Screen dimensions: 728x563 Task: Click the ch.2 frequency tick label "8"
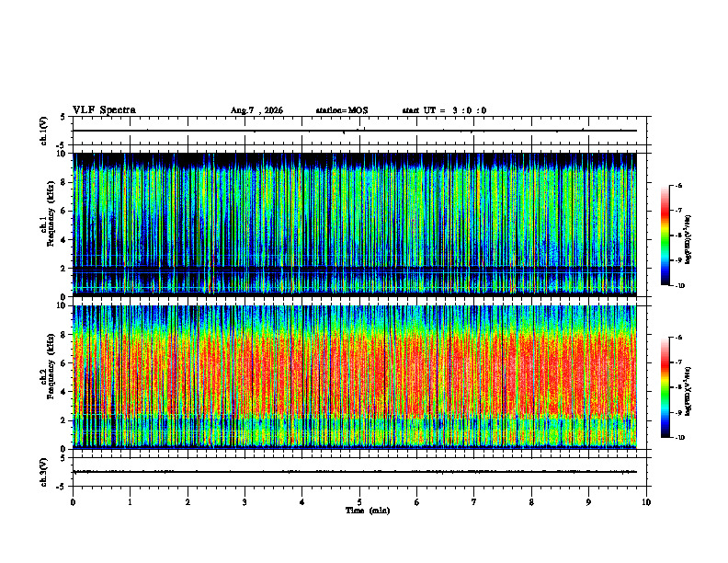click(x=64, y=335)
